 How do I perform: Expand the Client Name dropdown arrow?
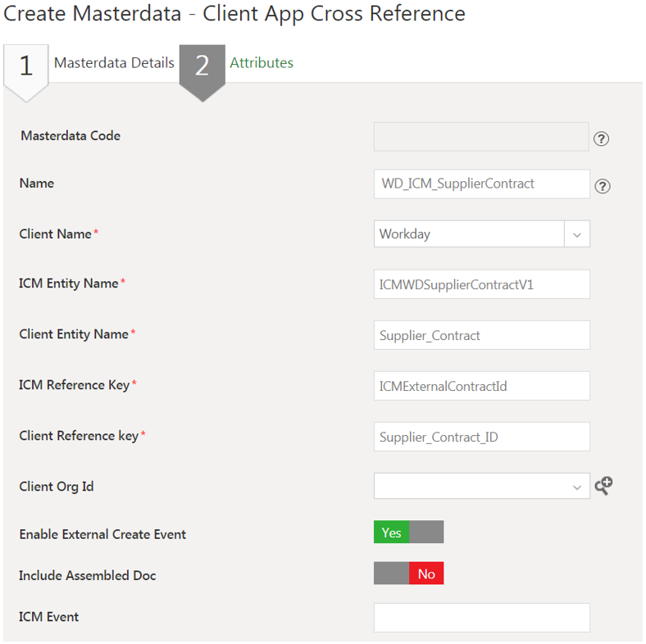(x=577, y=234)
